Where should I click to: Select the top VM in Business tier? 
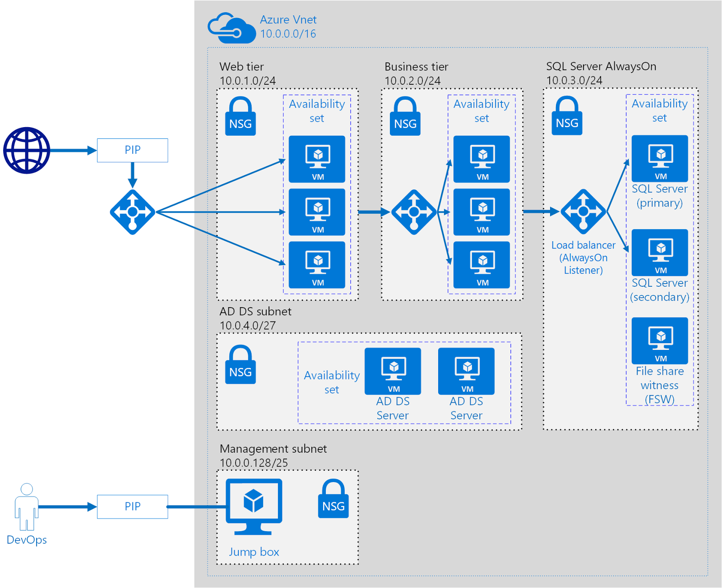pyautogui.click(x=481, y=159)
